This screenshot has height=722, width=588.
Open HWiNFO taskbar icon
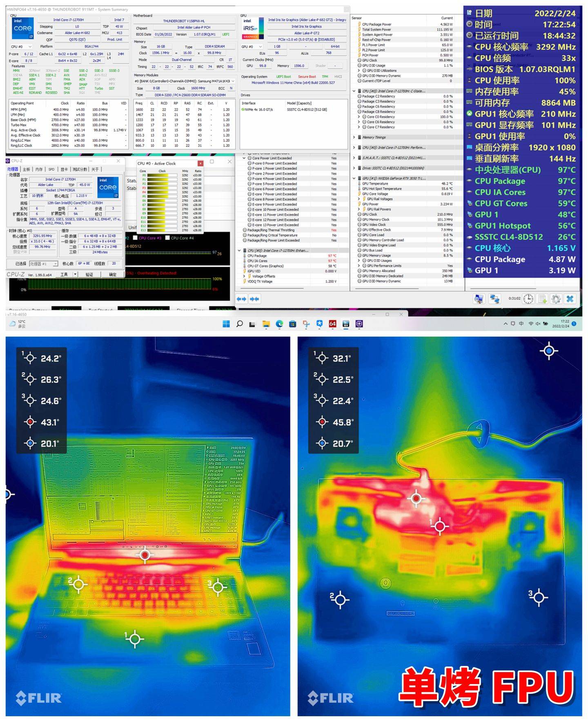pos(346,324)
